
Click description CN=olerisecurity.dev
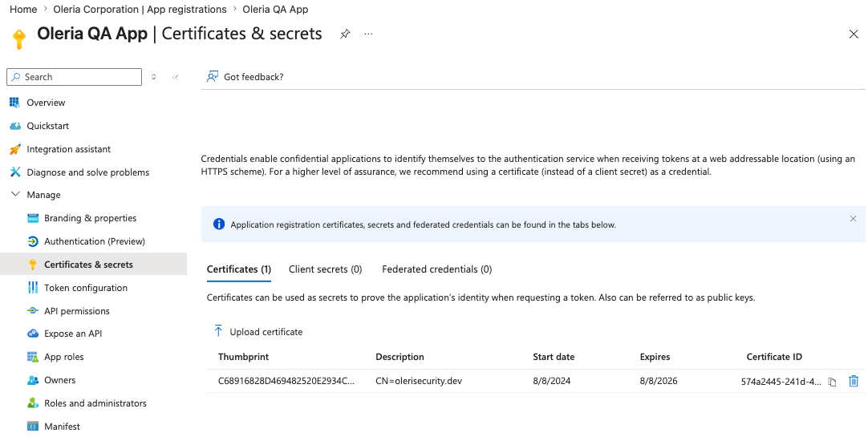(419, 381)
